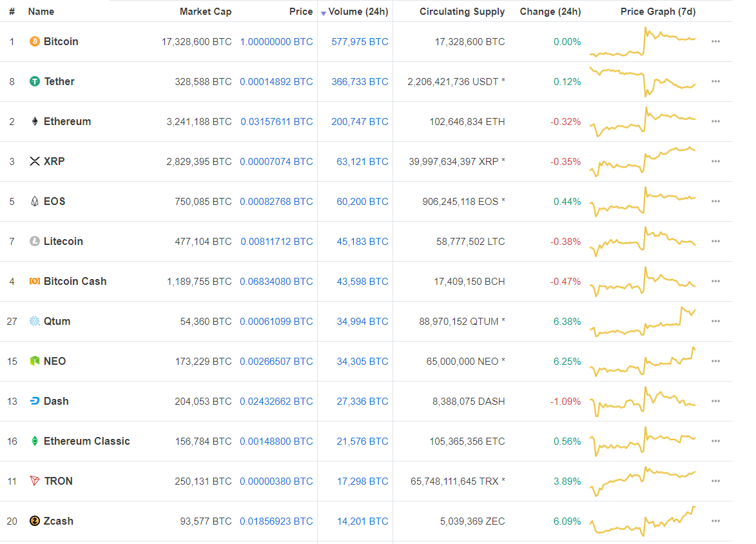Open the NEO 7d price sparkline
Image resolution: width=756 pixels, height=544 pixels.
[x=643, y=362]
